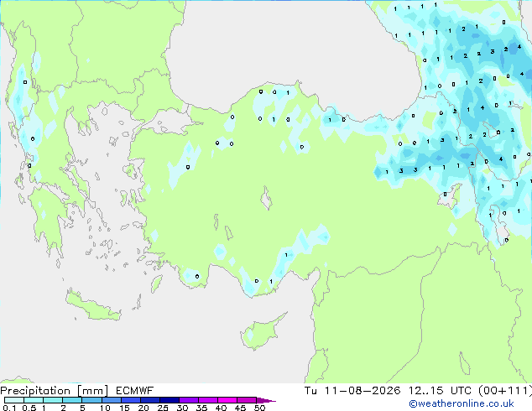
Task: Click the island of Cyprus on the map
Action: 261,333
